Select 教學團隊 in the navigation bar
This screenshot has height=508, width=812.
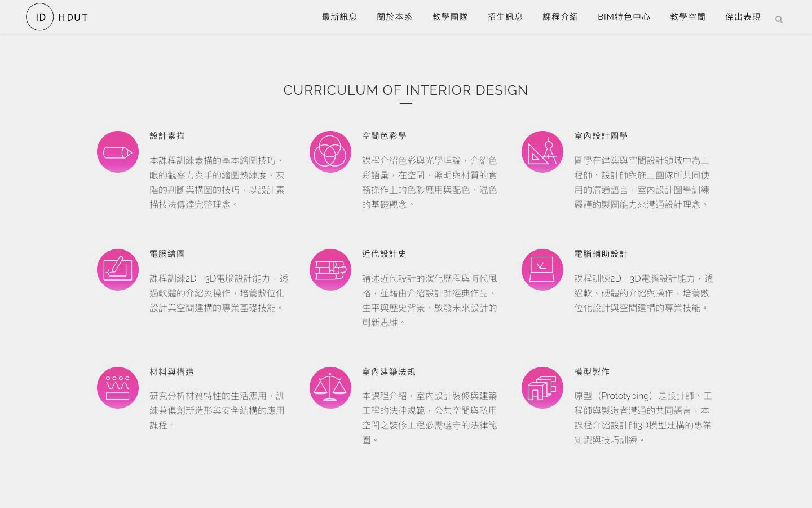pyautogui.click(x=449, y=17)
